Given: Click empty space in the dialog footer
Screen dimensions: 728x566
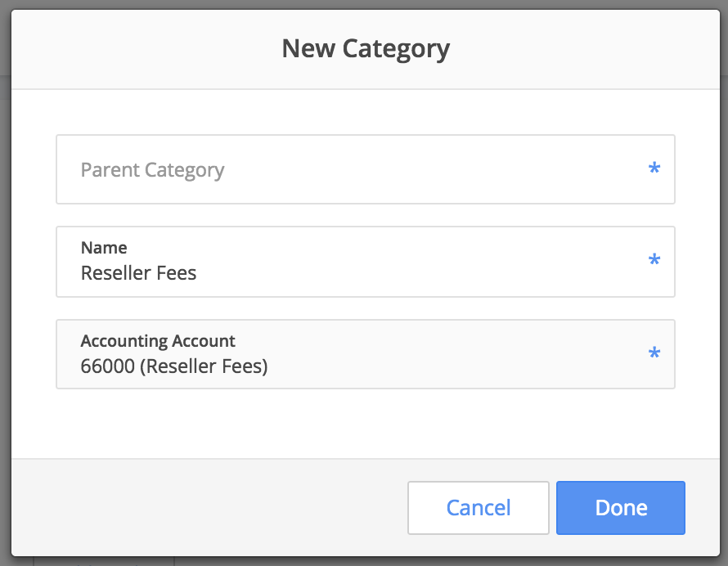Looking at the screenshot, I should [x=209, y=507].
